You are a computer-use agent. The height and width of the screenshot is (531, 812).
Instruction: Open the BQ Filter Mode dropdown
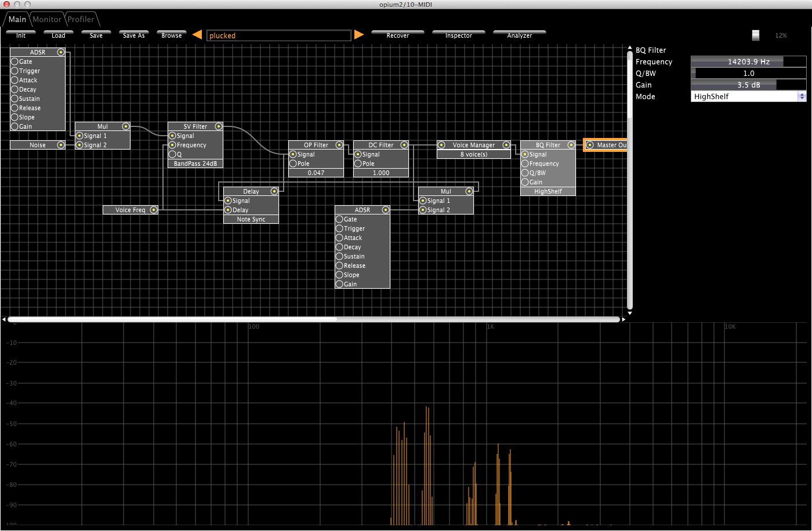point(748,97)
